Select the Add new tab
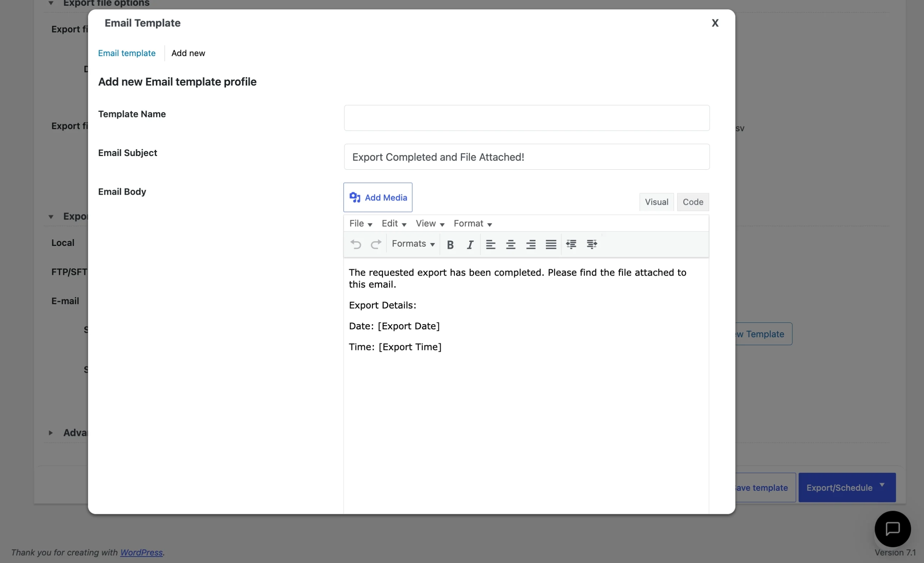The height and width of the screenshot is (563, 924). (188, 53)
